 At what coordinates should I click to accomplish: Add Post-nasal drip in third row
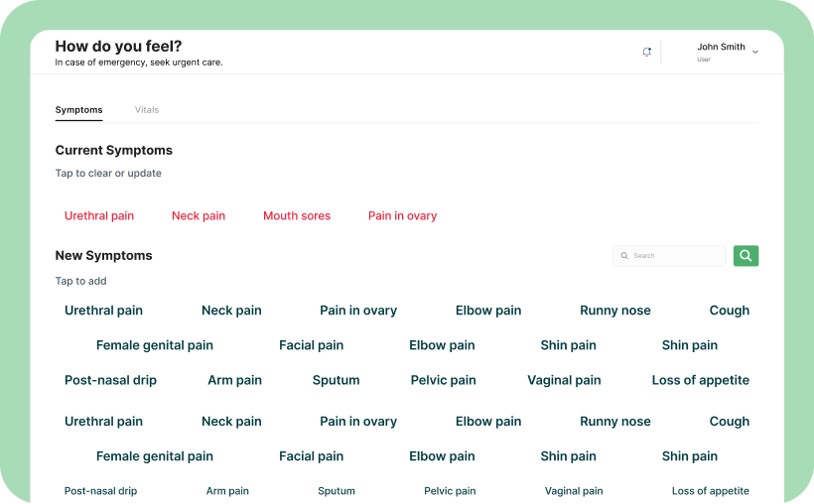110,380
